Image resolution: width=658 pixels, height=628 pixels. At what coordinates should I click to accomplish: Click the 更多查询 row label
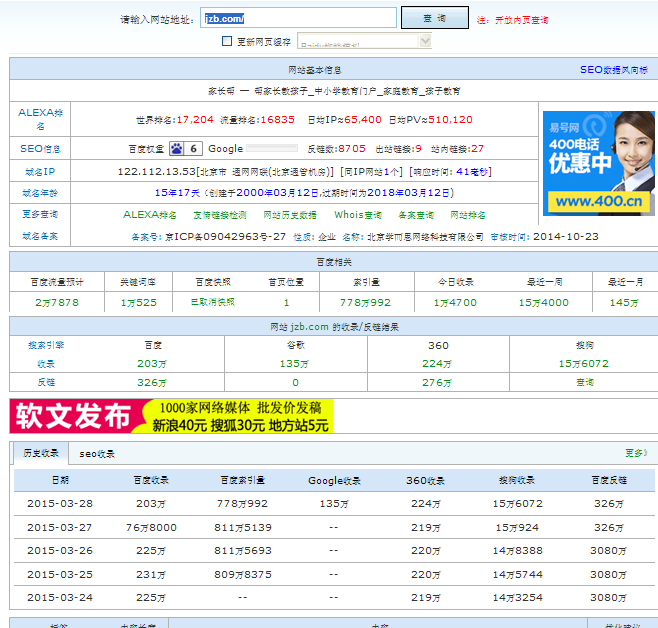click(x=40, y=214)
